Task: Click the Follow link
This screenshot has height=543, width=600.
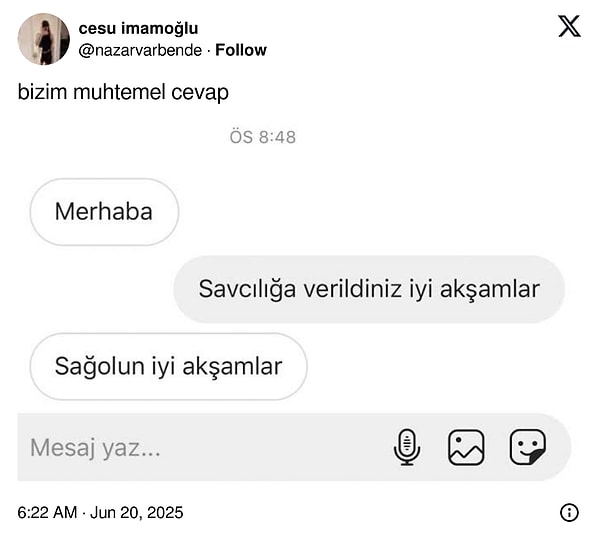Action: [241, 50]
